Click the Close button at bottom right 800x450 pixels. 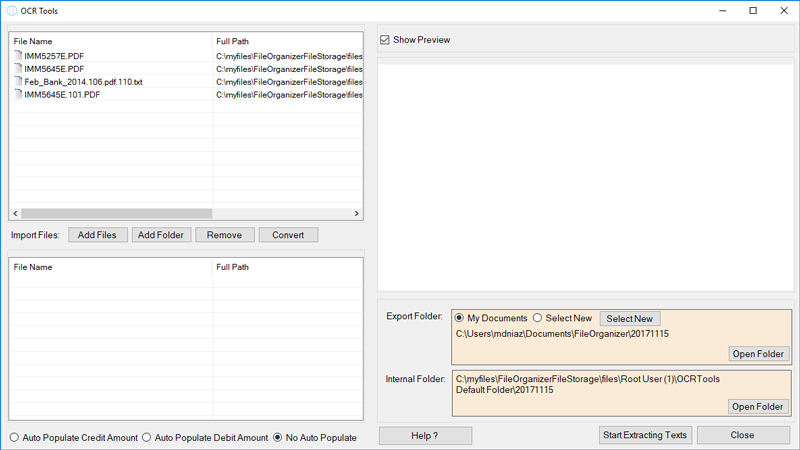(x=743, y=435)
